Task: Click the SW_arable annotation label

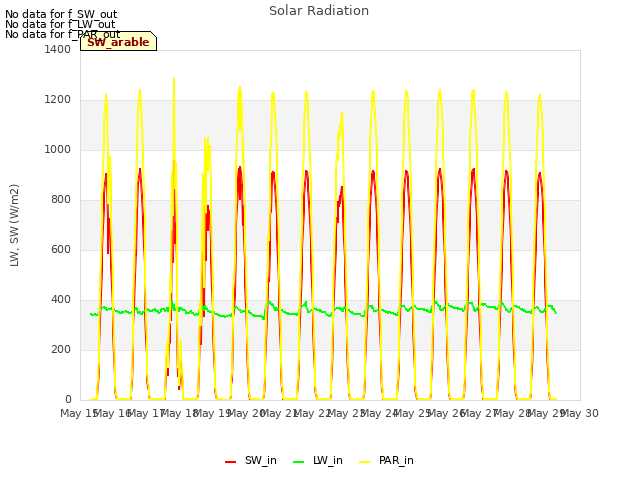Action: click(118, 42)
